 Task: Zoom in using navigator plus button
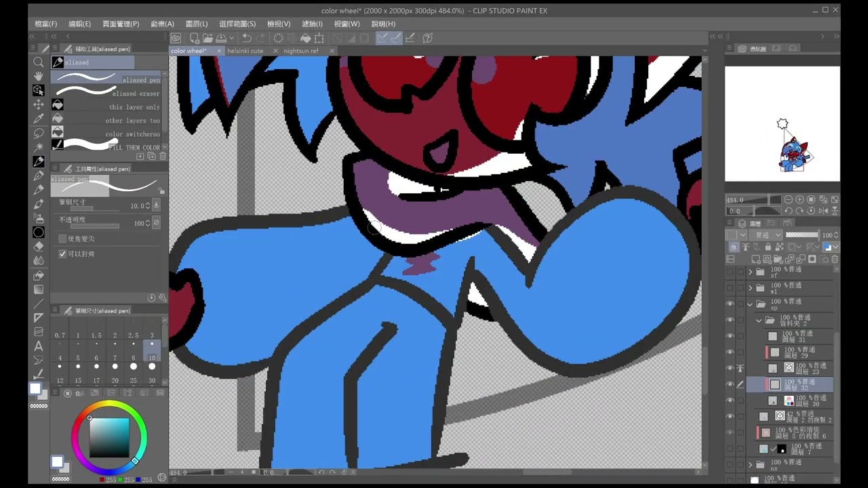pos(800,200)
